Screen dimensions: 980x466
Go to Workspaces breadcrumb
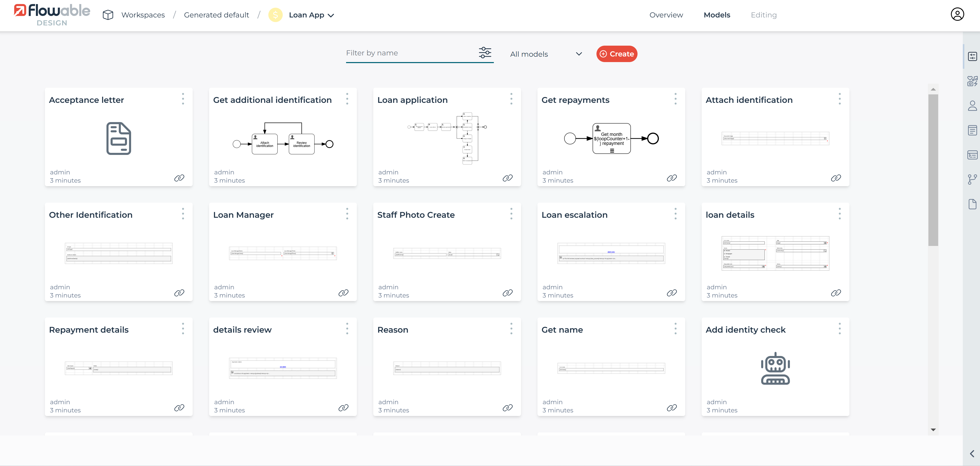(x=143, y=15)
